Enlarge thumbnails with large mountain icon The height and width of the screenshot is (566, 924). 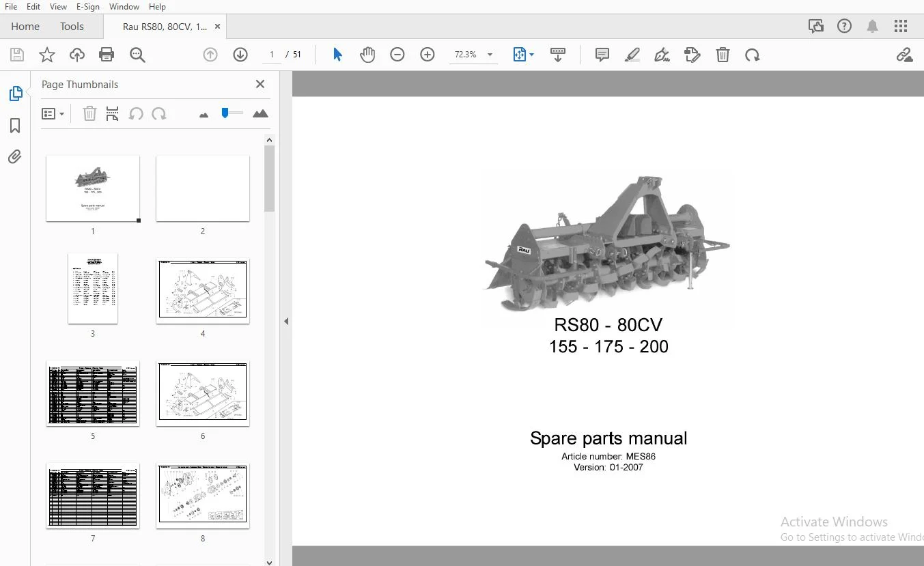(x=260, y=113)
